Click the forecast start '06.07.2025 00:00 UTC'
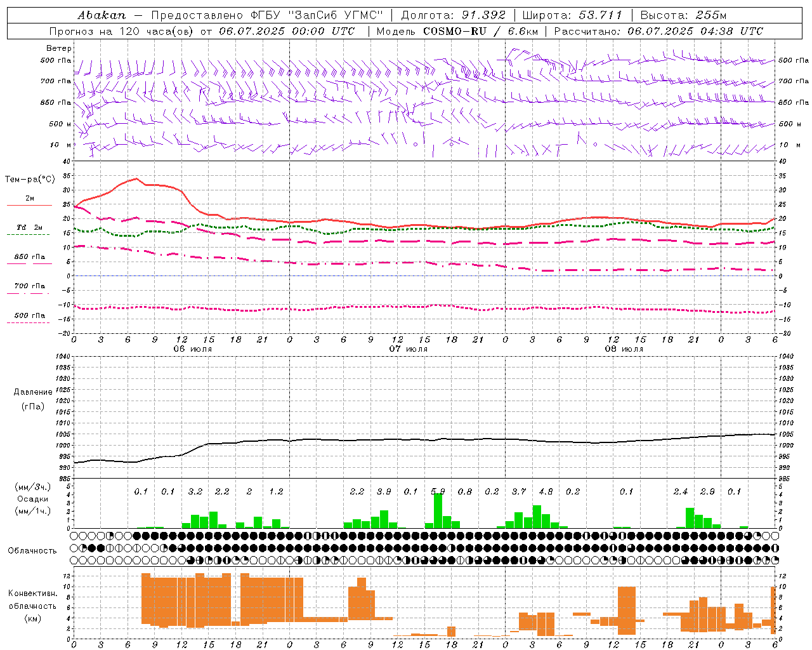The image size is (812, 650). click(x=287, y=31)
